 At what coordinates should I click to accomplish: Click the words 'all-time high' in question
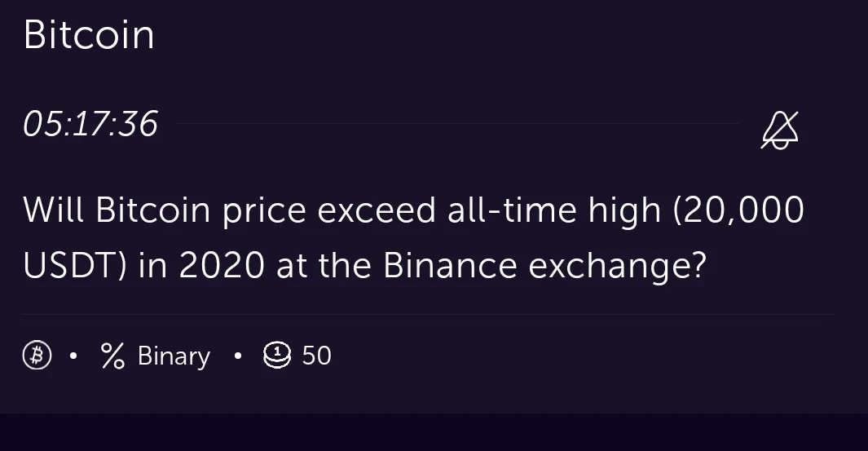(x=554, y=210)
